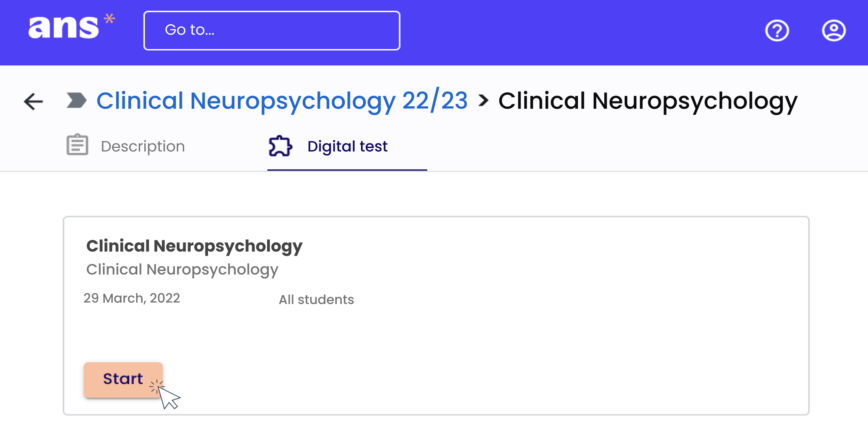Click the breadcrumb chevron separator
This screenshot has width=868, height=426.
[x=483, y=101]
